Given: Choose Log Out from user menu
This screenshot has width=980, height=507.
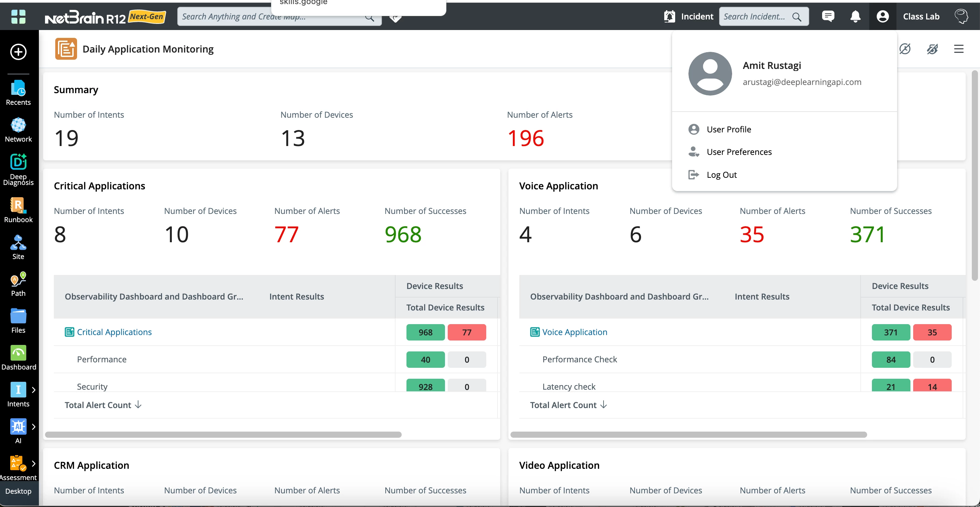Looking at the screenshot, I should pos(721,175).
